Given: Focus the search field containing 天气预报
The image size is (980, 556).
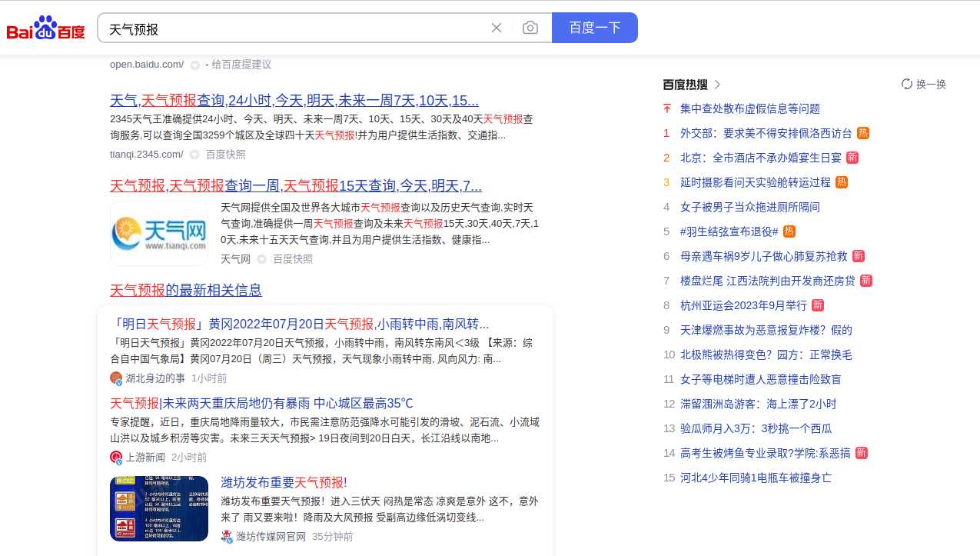Looking at the screenshot, I should coord(296,28).
